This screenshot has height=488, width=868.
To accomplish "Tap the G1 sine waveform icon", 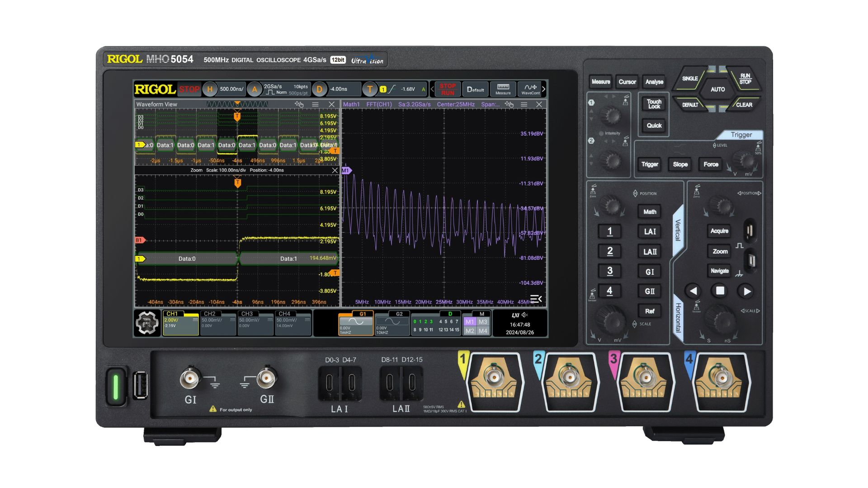I will [x=356, y=322].
